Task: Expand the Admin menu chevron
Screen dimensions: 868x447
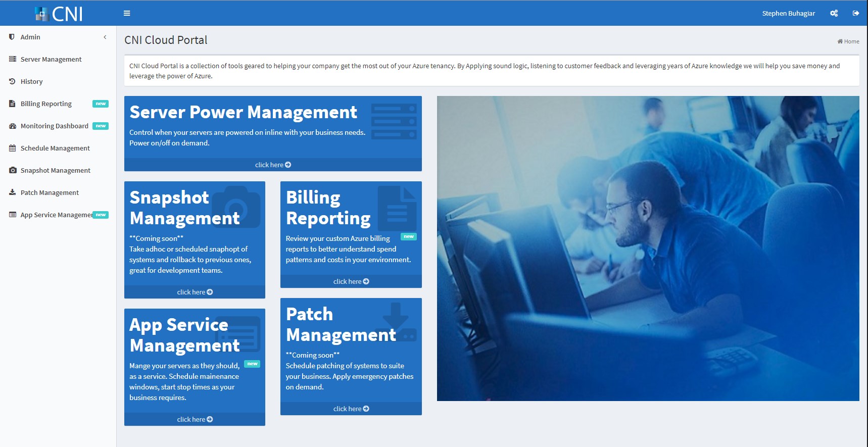Action: 105,37
